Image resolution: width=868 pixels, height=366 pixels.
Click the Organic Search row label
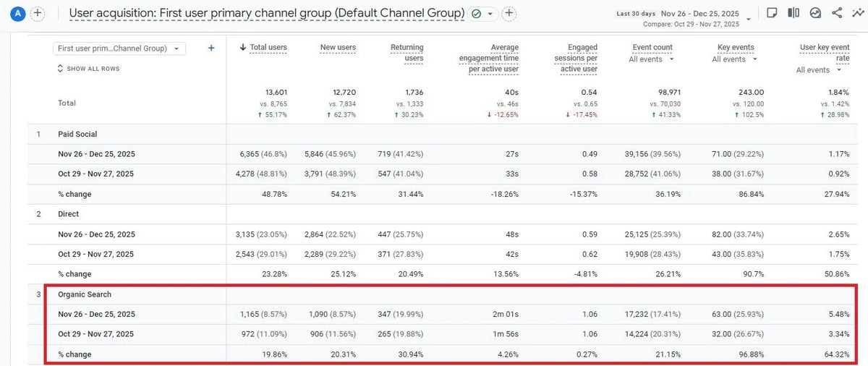point(85,295)
